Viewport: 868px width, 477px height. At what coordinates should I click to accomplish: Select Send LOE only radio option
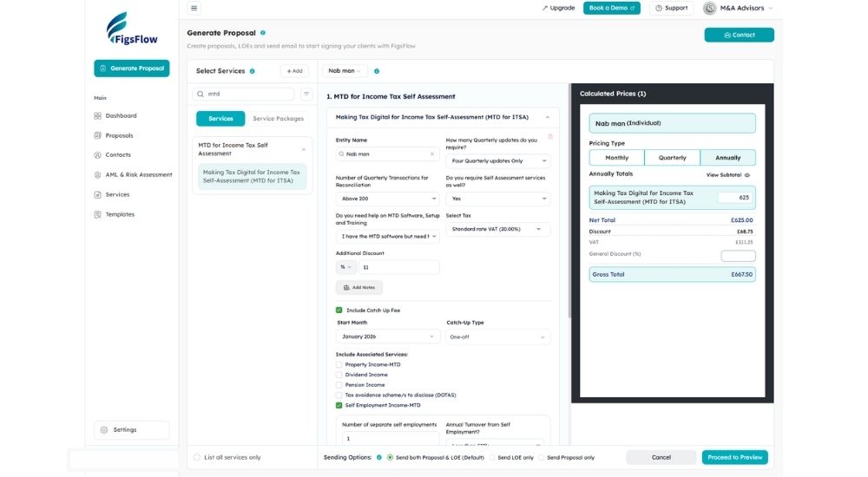(491, 458)
